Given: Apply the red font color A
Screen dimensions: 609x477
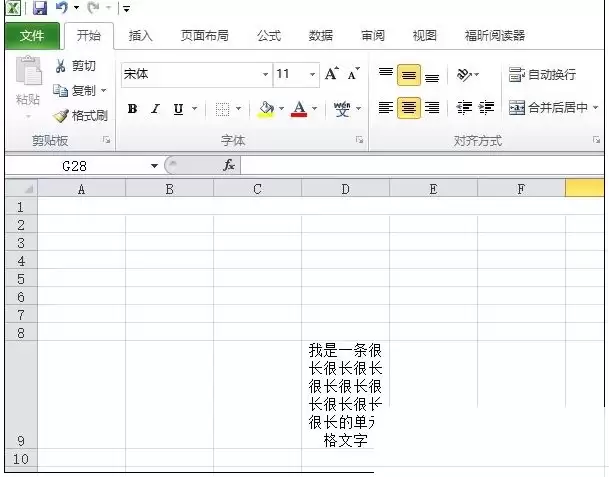Looking at the screenshot, I should [x=299, y=109].
